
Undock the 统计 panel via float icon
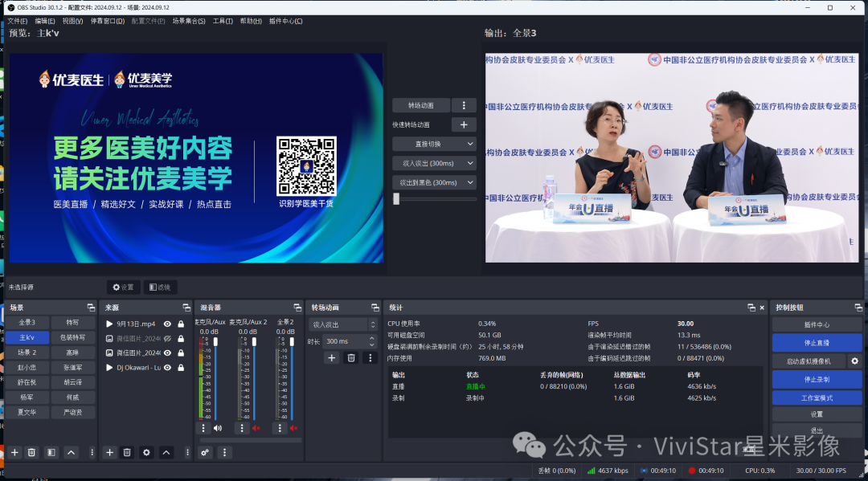[x=751, y=308]
